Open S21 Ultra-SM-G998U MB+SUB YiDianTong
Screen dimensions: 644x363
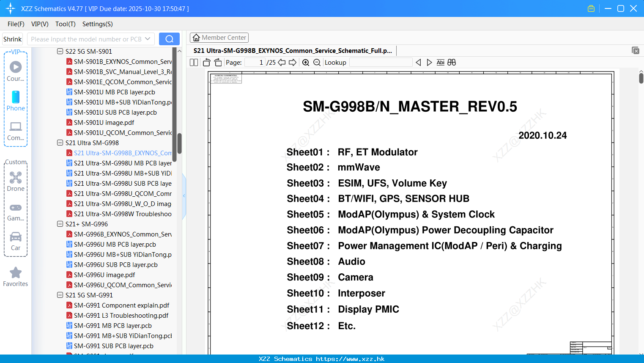pyautogui.click(x=119, y=173)
